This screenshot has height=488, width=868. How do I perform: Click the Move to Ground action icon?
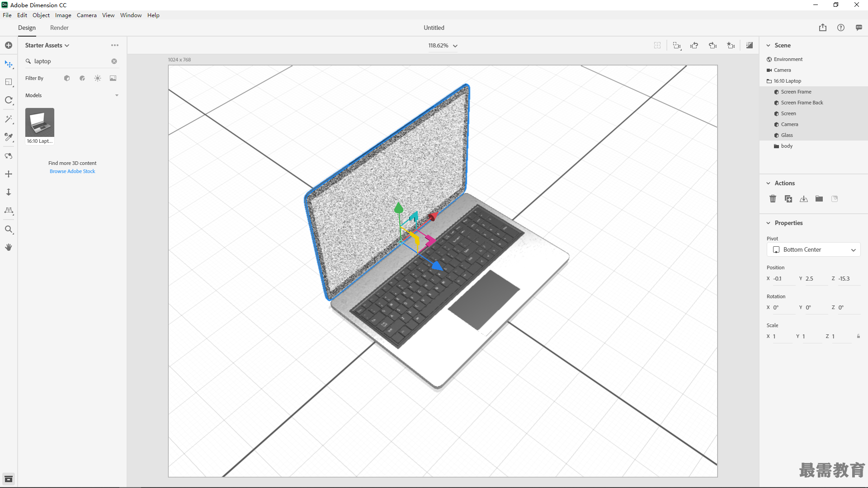tap(804, 199)
